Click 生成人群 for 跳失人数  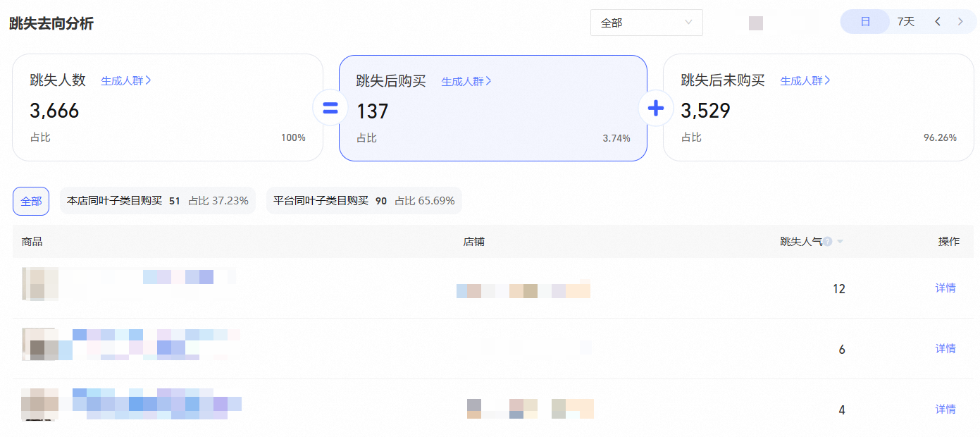tap(126, 80)
